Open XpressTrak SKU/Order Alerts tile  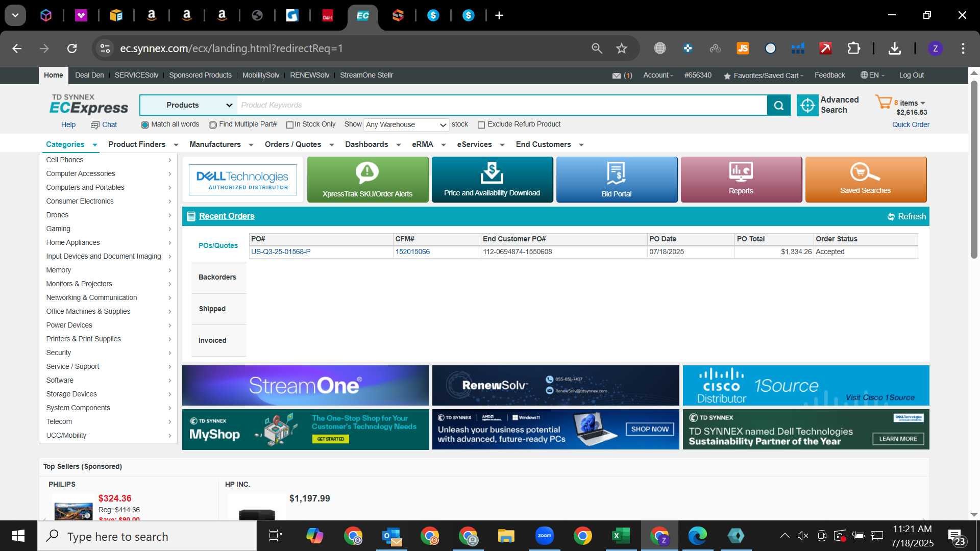367,180
